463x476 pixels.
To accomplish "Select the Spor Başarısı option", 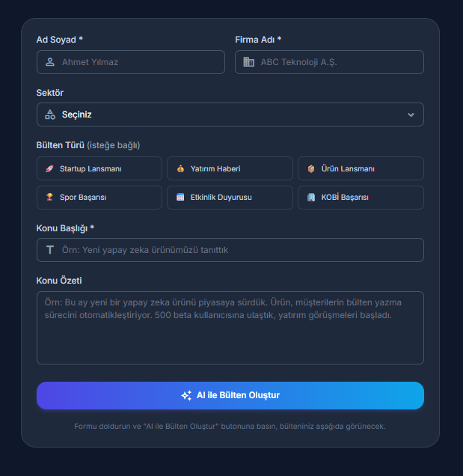I will tap(99, 198).
